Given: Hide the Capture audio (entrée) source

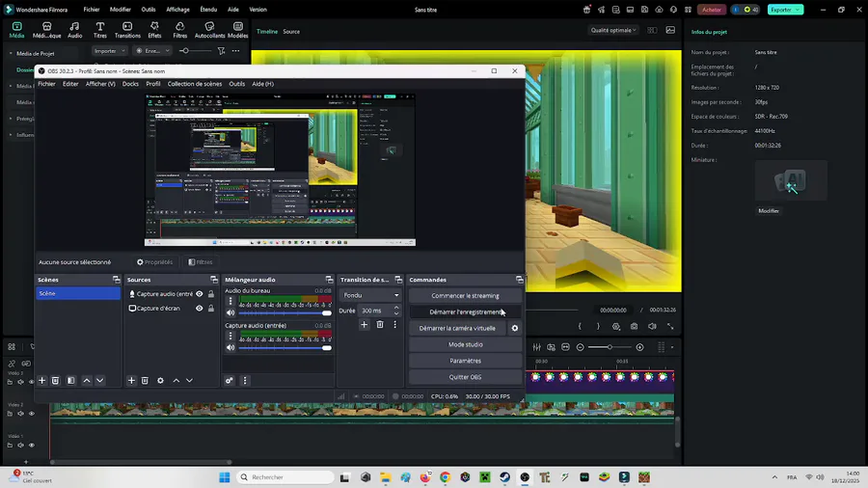Looking at the screenshot, I should [200, 294].
